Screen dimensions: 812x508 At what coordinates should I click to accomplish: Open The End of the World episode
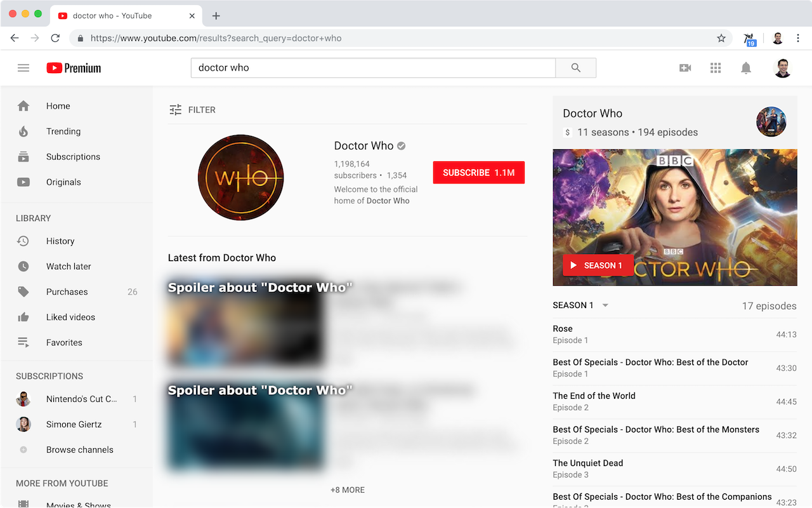pos(674,402)
